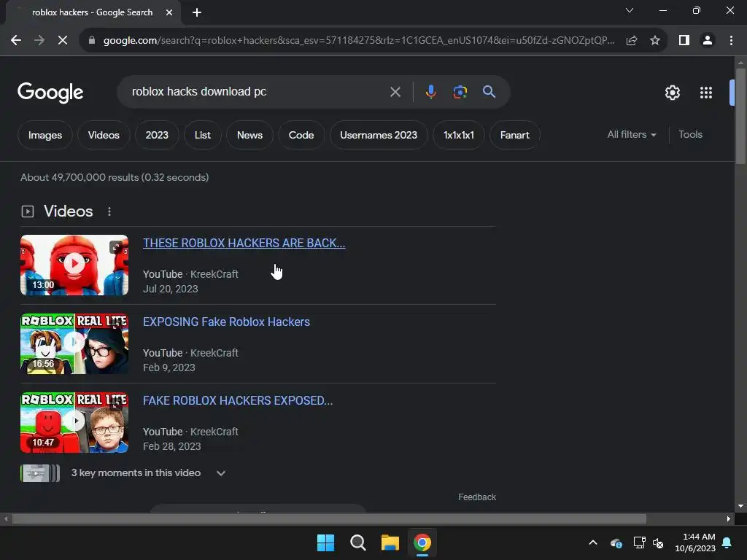Share this page icon in address bar
This screenshot has height=560, width=747.
[x=632, y=41]
